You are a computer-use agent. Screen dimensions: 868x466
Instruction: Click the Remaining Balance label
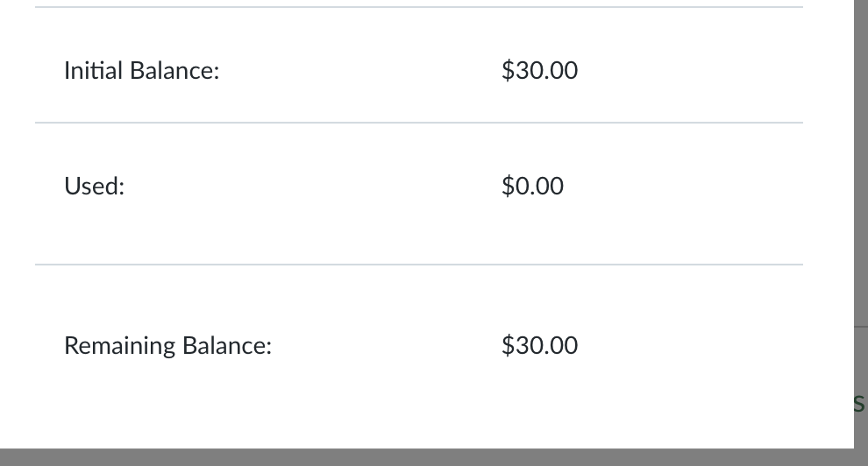[x=167, y=345]
